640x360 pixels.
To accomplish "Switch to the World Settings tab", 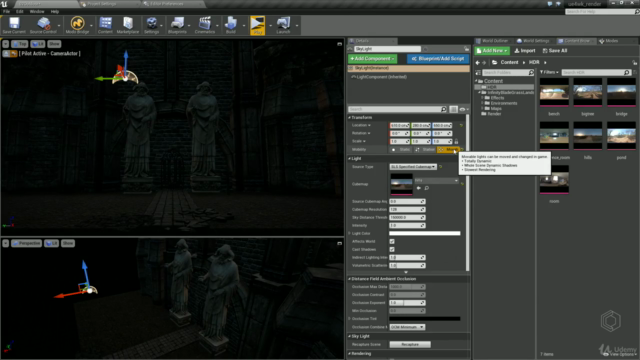I will coord(533,41).
